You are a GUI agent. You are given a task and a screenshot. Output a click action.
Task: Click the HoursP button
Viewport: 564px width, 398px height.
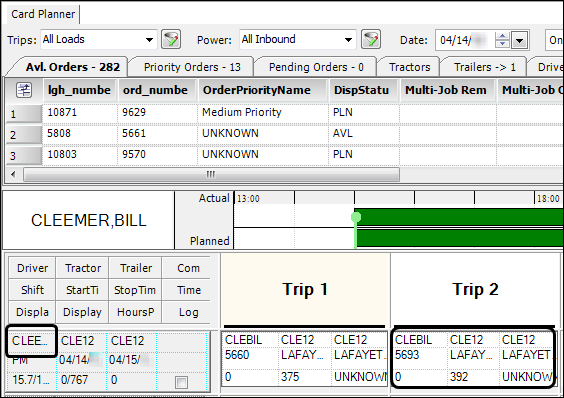(x=135, y=312)
